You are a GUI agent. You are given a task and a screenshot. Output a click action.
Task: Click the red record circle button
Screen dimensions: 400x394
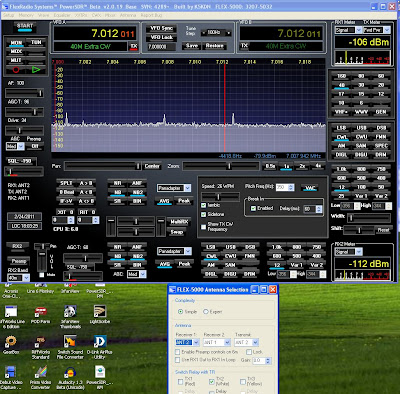[16, 70]
